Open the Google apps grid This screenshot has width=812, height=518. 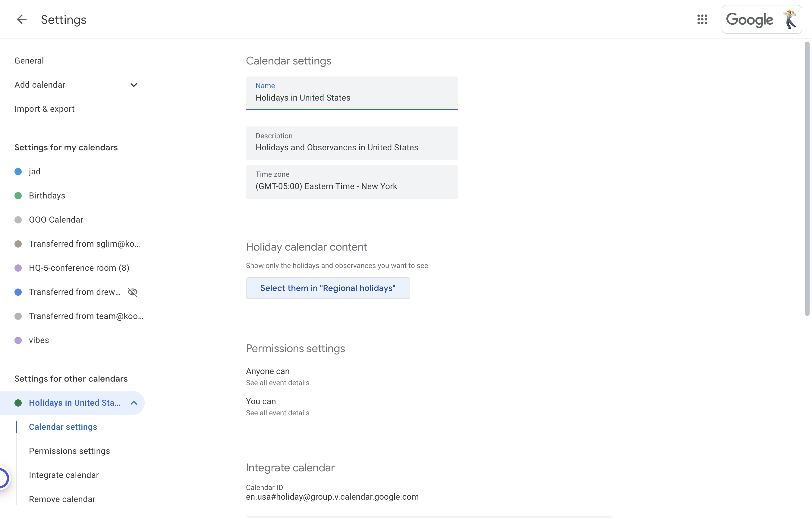[x=702, y=20]
